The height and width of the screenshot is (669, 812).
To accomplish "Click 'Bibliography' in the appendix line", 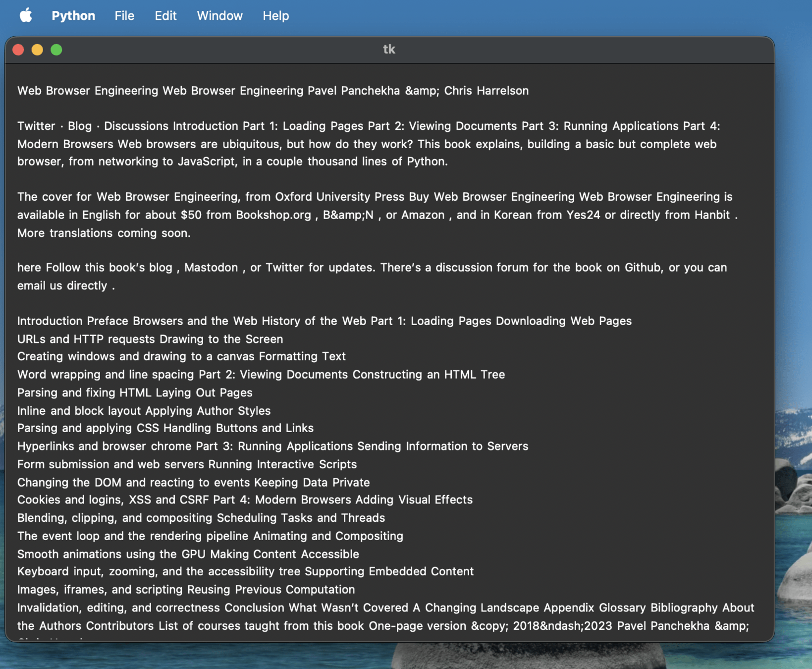I will 684,608.
